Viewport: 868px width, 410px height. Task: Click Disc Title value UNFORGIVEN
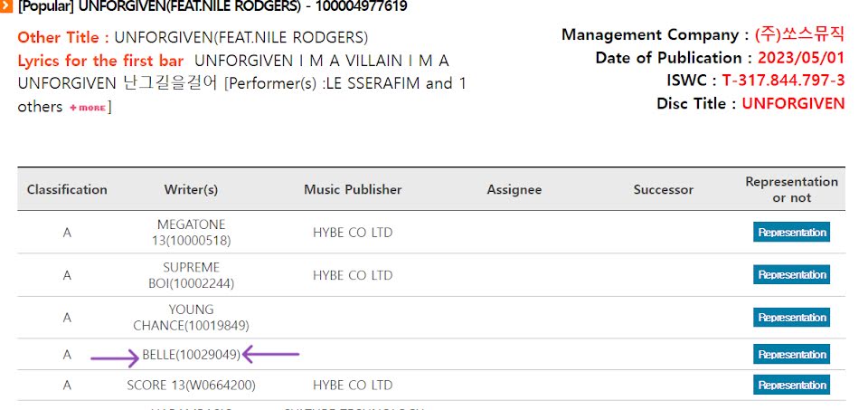[x=793, y=103]
